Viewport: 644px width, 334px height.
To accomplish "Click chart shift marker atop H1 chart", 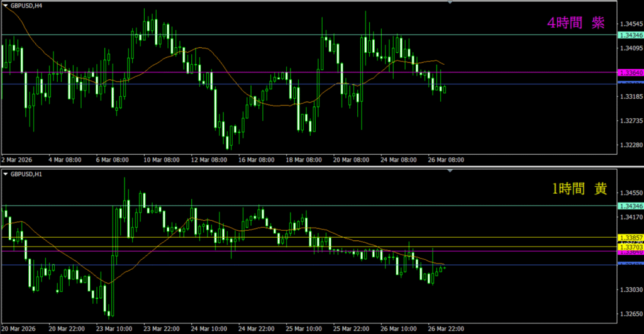I will 450,170.
